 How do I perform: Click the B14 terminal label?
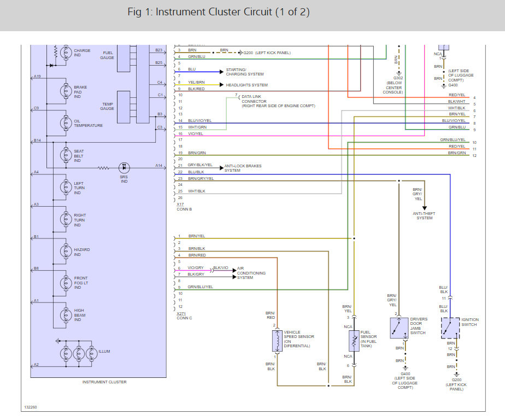pyautogui.click(x=37, y=140)
